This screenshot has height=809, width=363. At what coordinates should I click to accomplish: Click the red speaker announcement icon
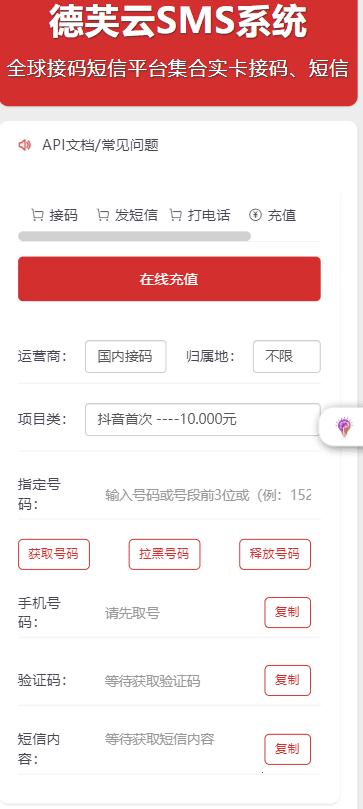pos(24,145)
